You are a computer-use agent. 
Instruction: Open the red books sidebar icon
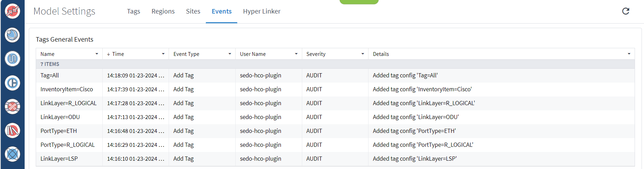12,130
